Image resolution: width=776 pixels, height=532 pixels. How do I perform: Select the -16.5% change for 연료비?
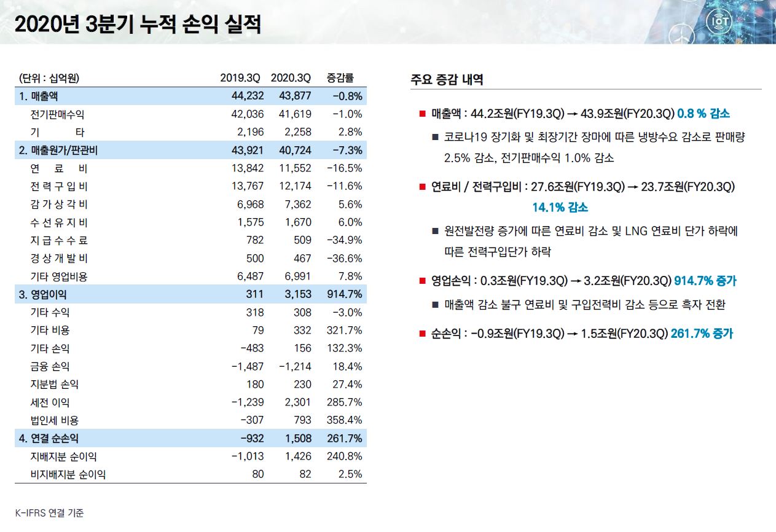(345, 168)
